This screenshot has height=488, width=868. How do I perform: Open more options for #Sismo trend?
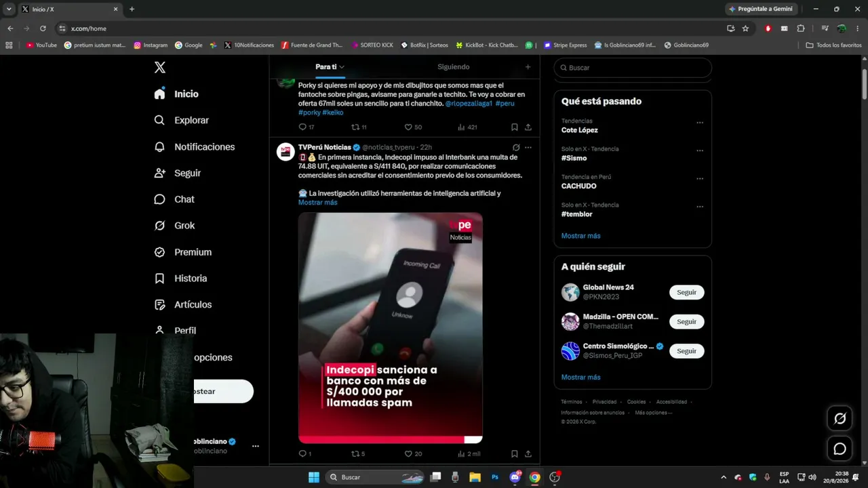click(x=700, y=151)
